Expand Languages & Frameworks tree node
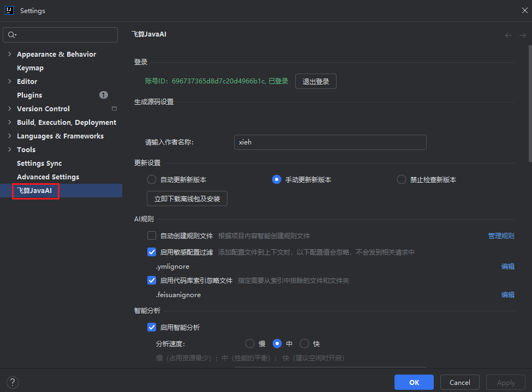532x392 pixels. [10, 136]
